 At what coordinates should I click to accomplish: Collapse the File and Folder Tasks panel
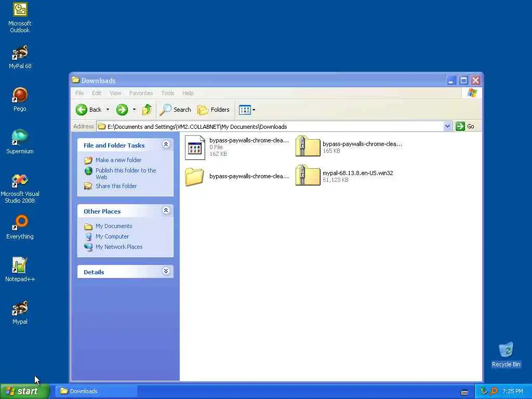[x=166, y=144]
